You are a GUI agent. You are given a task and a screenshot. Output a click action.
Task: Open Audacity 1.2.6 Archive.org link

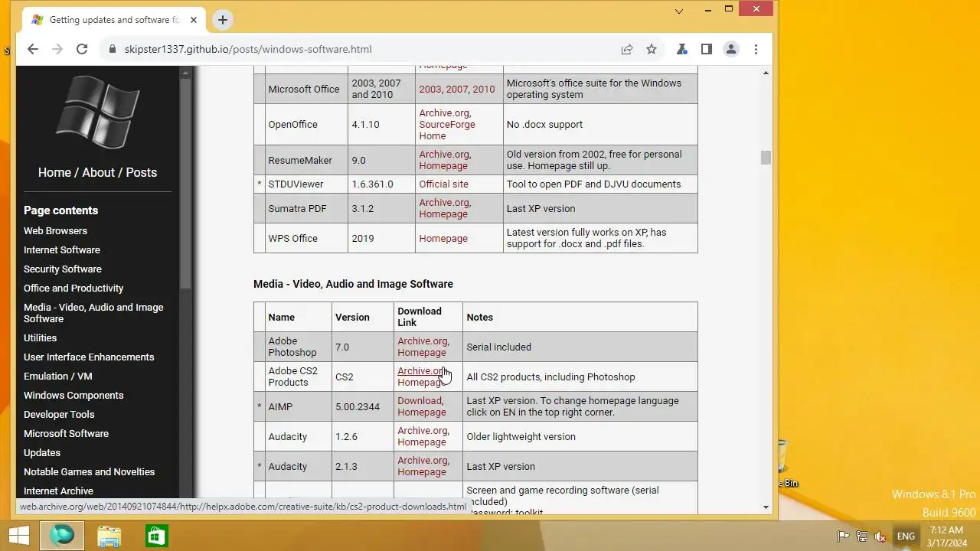click(423, 431)
